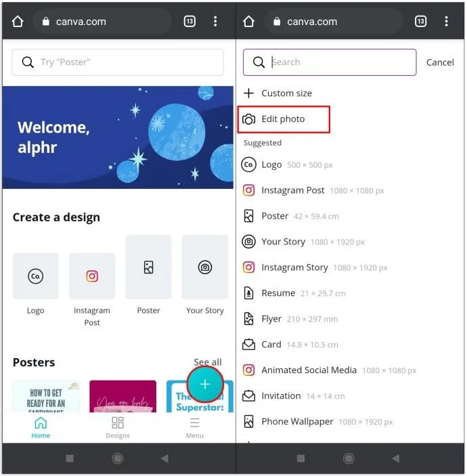Click the Try "Poster" search field
This screenshot has width=467, height=476.
118,62
